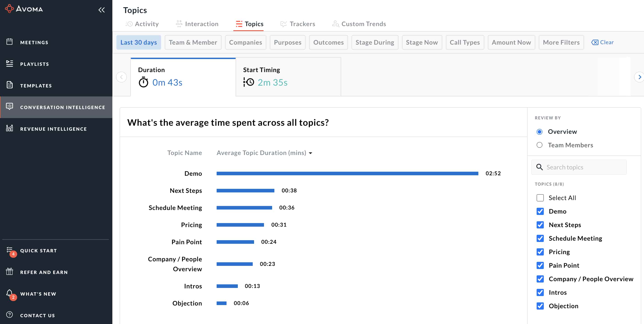
Task: Collapse the sidebar with double chevron icon
Action: [x=101, y=10]
